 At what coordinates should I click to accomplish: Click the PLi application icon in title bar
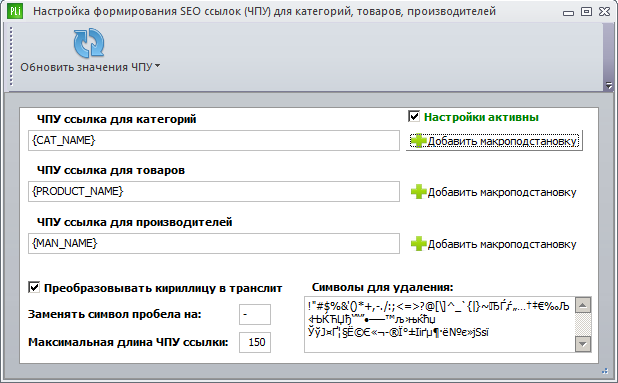pyautogui.click(x=15, y=11)
